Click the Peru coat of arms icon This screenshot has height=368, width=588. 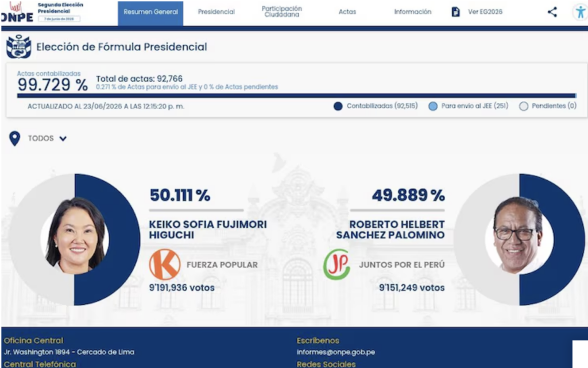[18, 47]
